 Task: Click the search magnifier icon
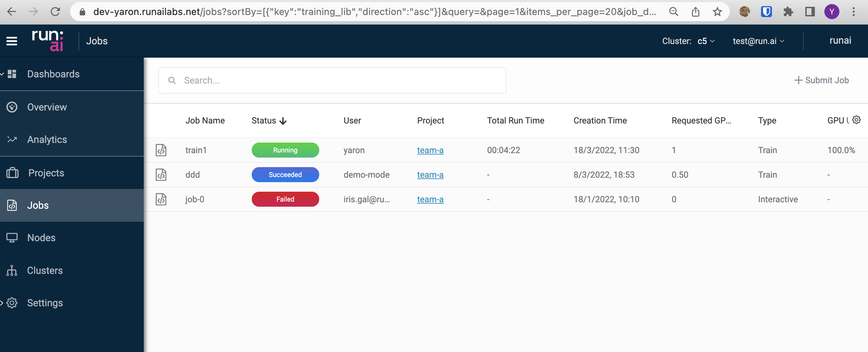coord(172,80)
